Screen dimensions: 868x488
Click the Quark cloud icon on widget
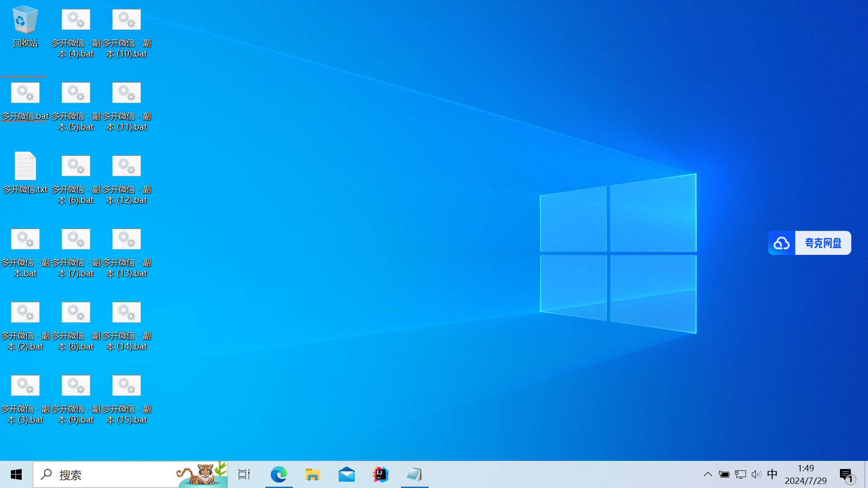[x=782, y=243]
